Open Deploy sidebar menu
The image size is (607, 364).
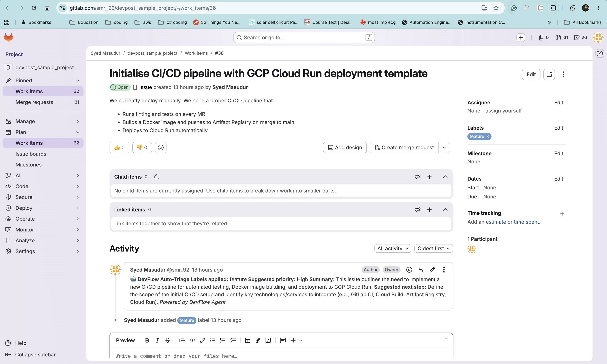43,208
